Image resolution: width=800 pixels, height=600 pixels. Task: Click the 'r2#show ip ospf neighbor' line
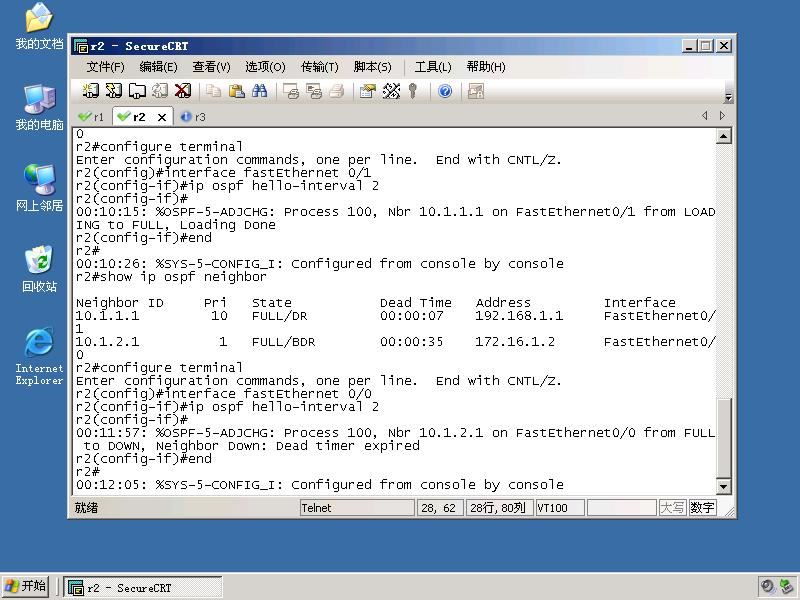pyautogui.click(x=171, y=277)
